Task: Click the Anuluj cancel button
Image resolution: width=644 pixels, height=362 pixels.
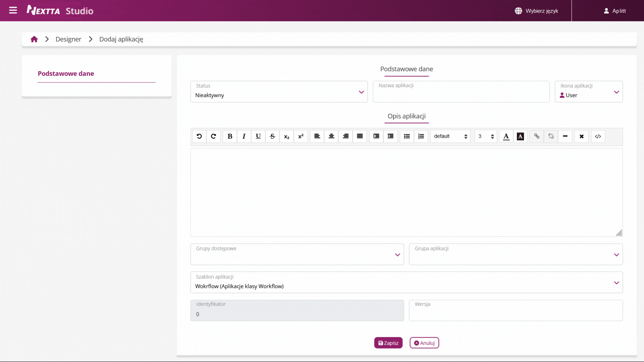Action: [424, 343]
